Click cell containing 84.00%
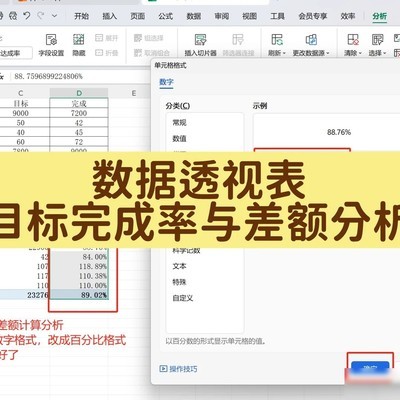The image size is (400, 400). tap(79, 257)
